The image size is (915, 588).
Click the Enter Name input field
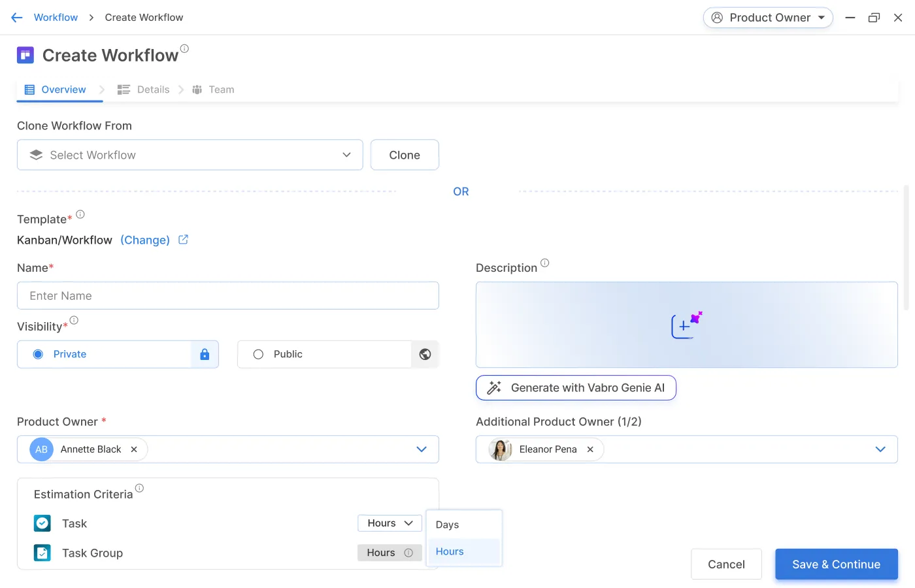(x=227, y=295)
